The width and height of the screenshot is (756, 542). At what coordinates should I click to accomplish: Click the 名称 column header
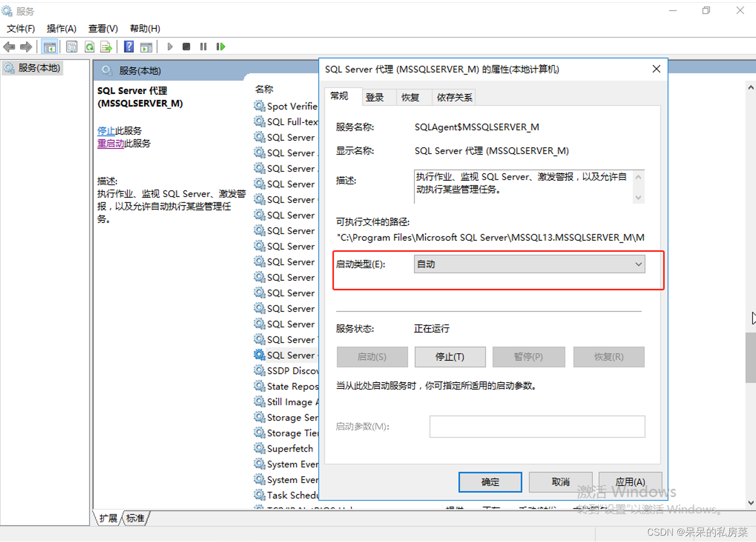coord(264,89)
